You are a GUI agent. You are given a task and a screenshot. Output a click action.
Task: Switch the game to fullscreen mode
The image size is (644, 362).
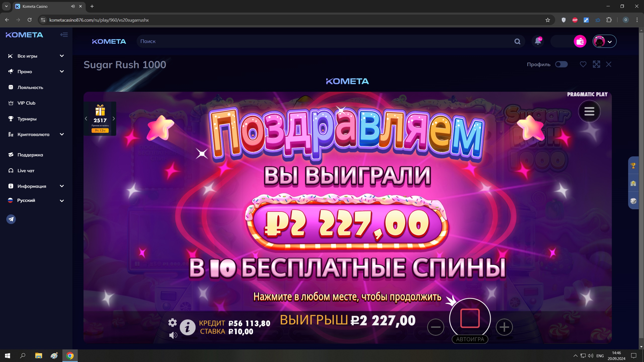pos(596,64)
